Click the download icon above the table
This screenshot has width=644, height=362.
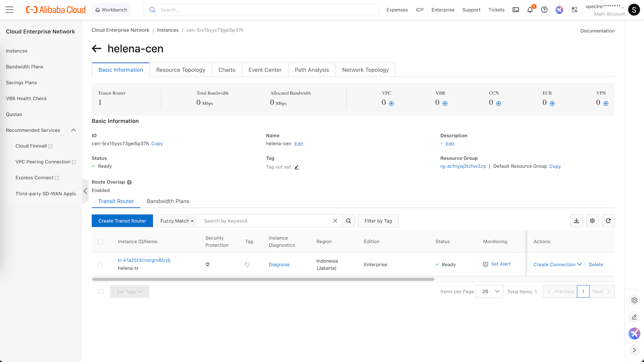pos(576,221)
